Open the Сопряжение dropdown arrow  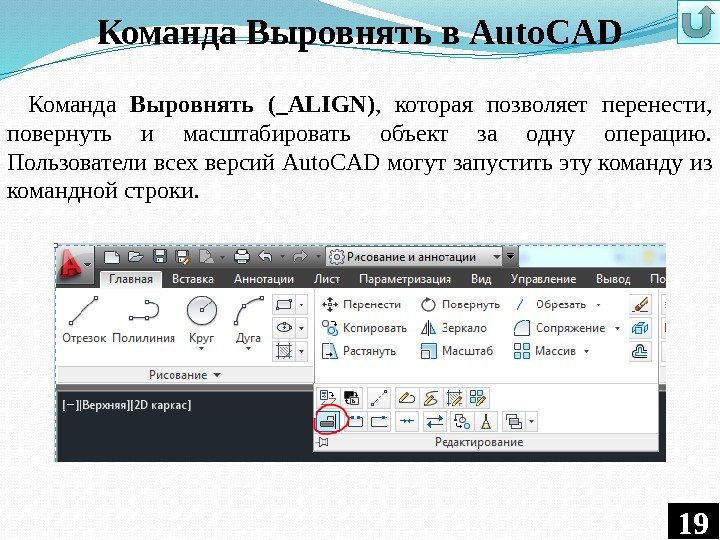[x=618, y=328]
